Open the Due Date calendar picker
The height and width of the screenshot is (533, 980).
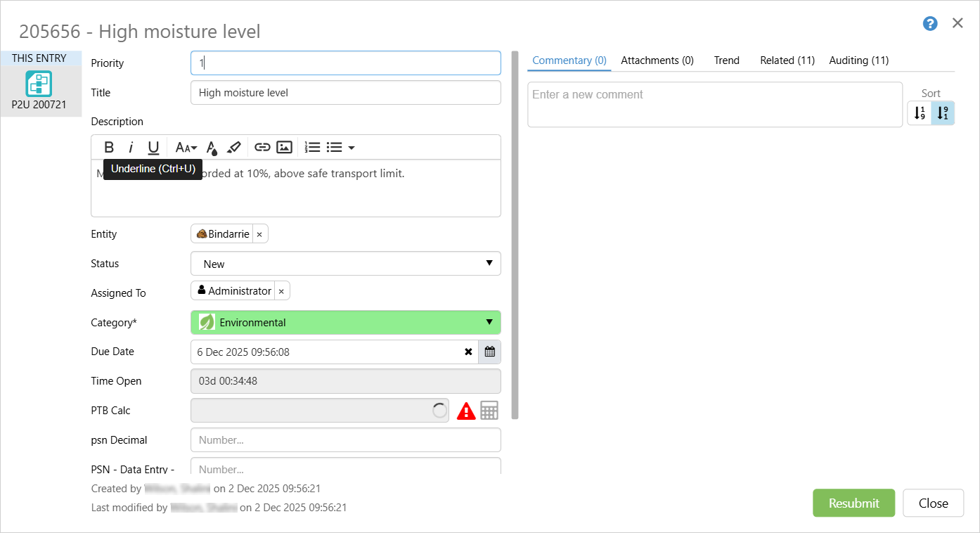click(x=489, y=352)
